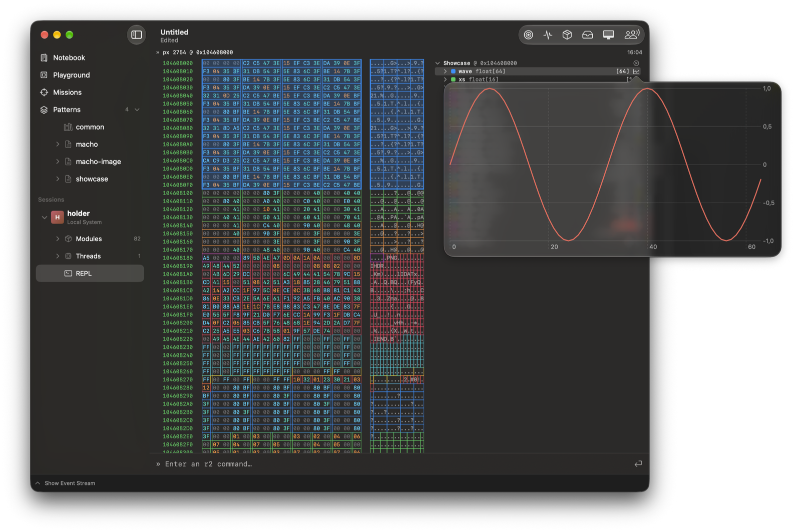801x532 pixels.
Task: Click the macho-image document icon
Action: 69,162
